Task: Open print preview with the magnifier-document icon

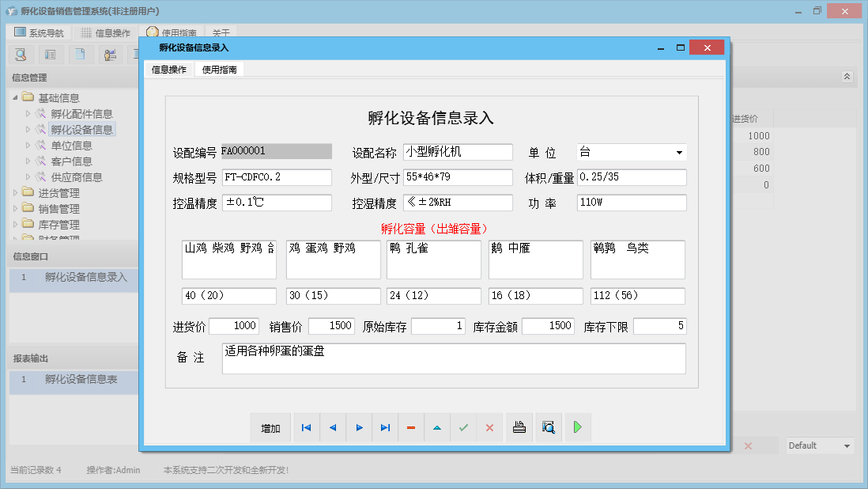Action: click(x=548, y=427)
